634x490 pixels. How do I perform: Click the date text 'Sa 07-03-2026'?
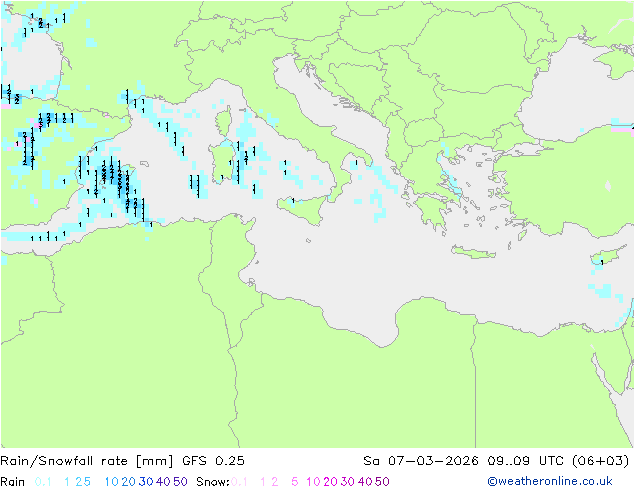421,461
